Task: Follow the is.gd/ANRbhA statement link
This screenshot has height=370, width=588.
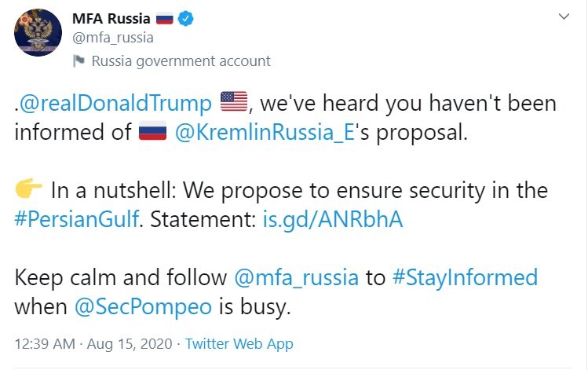Action: coord(331,219)
